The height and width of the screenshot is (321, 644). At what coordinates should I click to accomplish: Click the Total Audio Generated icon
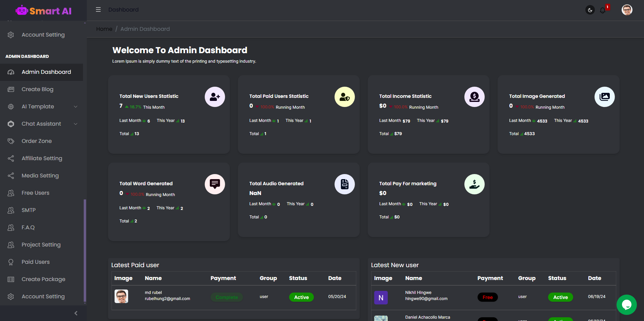pyautogui.click(x=345, y=184)
